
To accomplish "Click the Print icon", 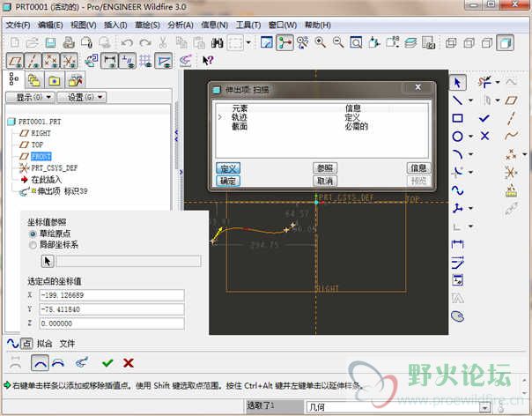I will coord(69,43).
